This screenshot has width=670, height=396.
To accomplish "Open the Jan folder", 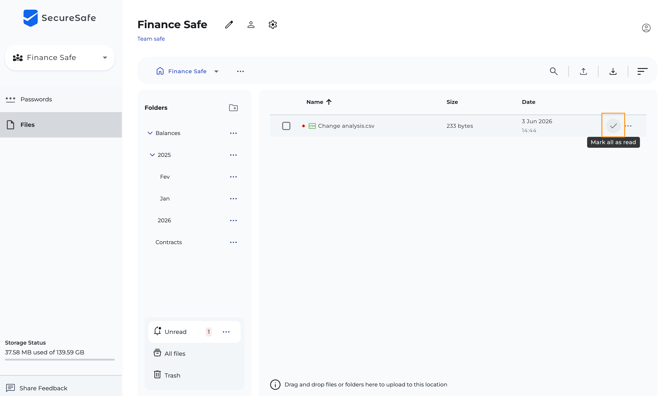I will point(165,199).
